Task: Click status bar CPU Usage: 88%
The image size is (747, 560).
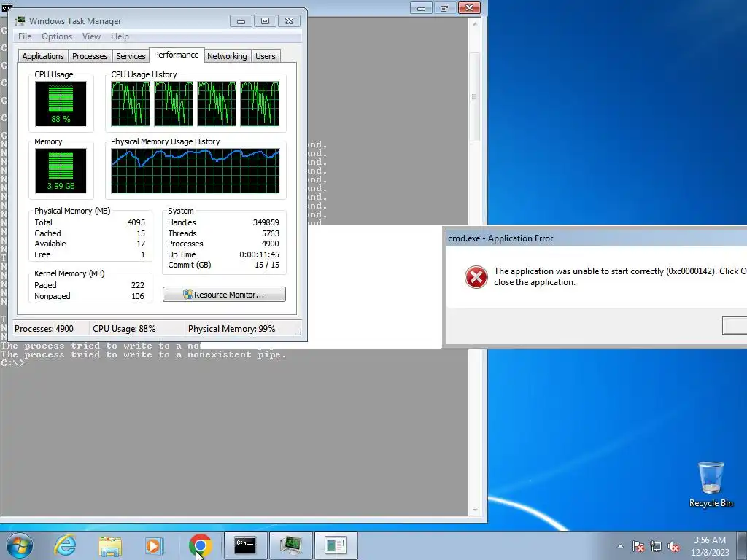Action: pos(124,329)
